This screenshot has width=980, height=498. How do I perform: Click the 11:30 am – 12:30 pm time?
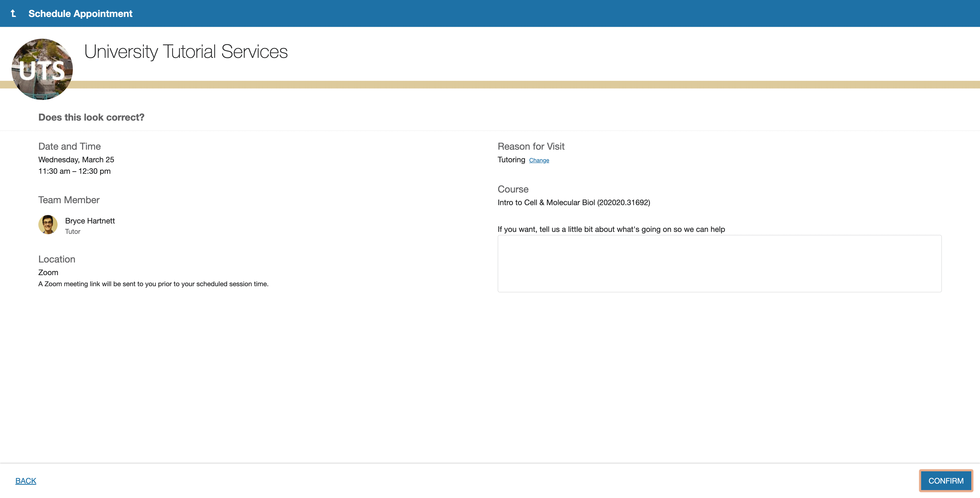[x=74, y=171]
